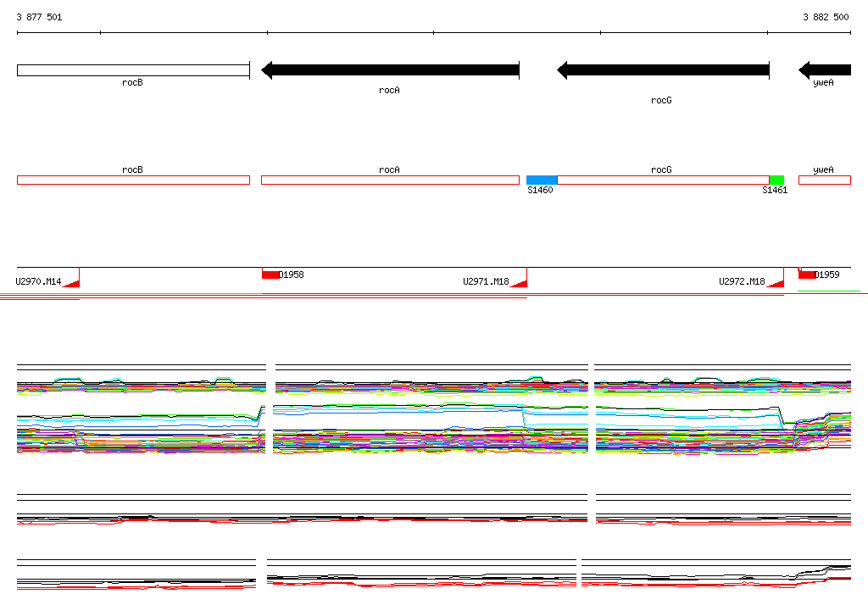Click the blue S1460 segment
Screen dimensions: 868x605
coord(542,180)
